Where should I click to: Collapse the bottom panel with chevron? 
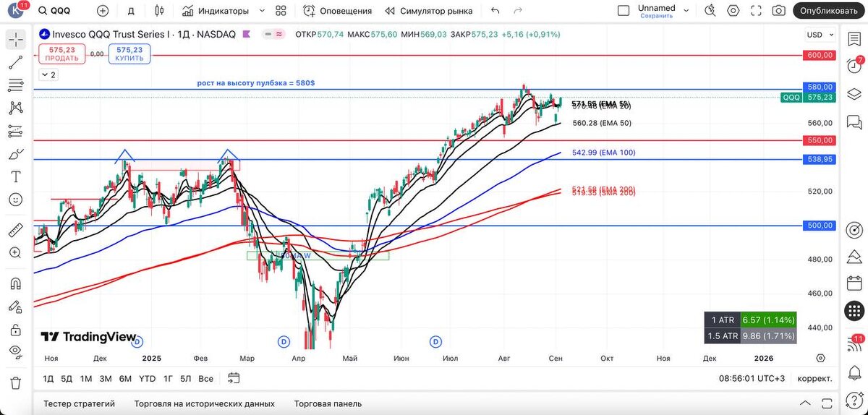click(x=806, y=403)
